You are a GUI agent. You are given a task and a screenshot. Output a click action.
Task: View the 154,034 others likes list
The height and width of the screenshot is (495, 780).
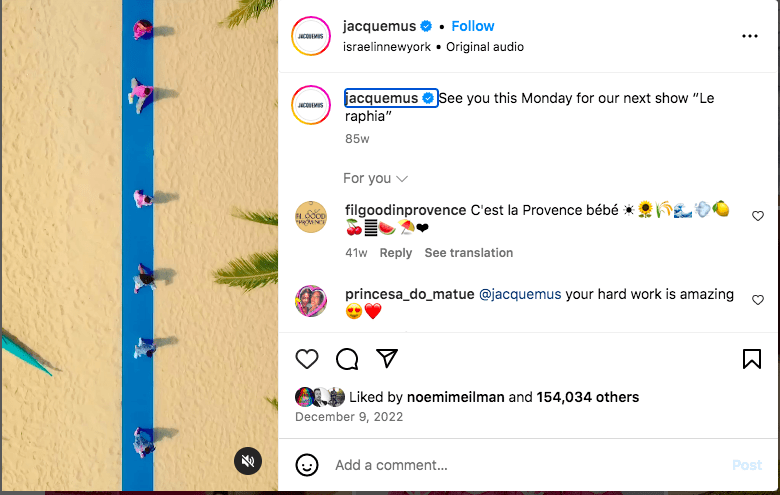587,397
